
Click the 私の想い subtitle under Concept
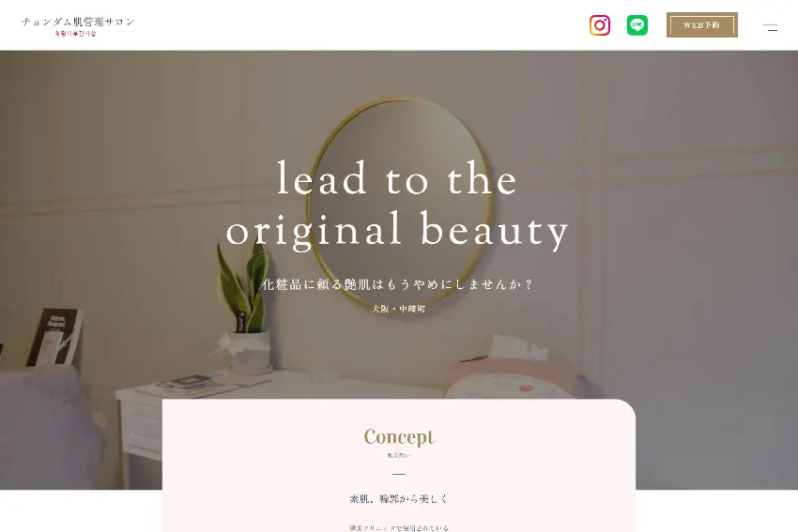point(398,455)
